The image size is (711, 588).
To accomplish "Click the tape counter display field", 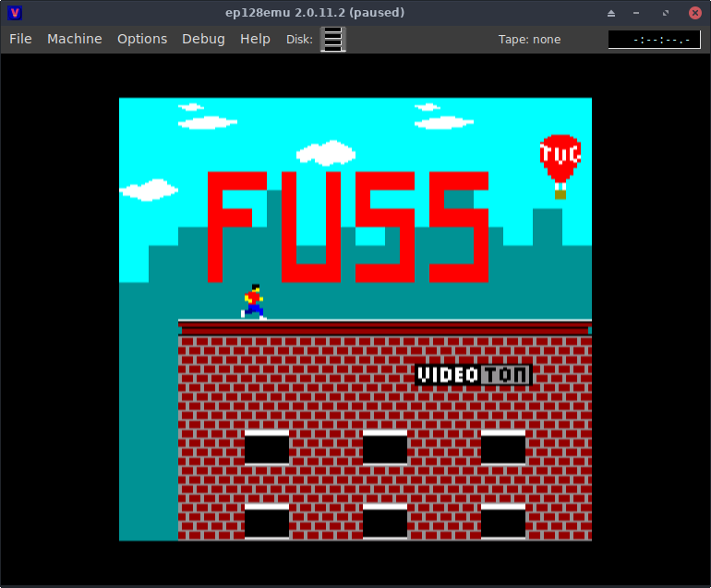I will coord(654,40).
